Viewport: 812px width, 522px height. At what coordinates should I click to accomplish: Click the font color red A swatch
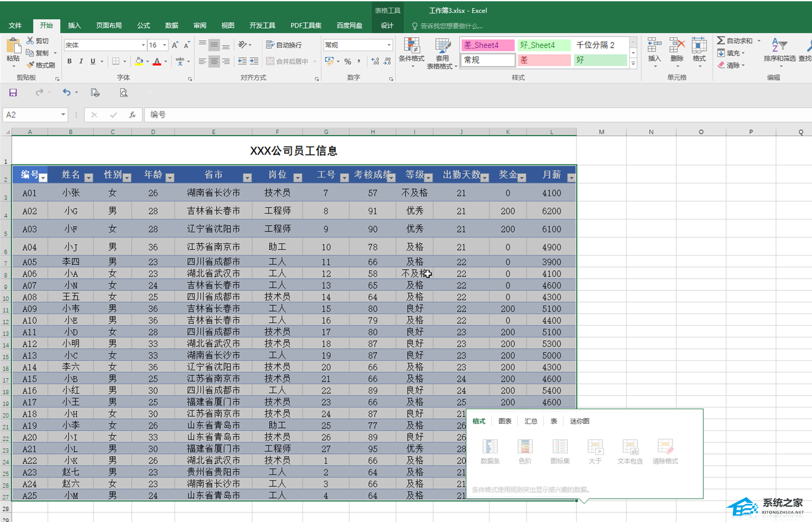click(x=157, y=62)
